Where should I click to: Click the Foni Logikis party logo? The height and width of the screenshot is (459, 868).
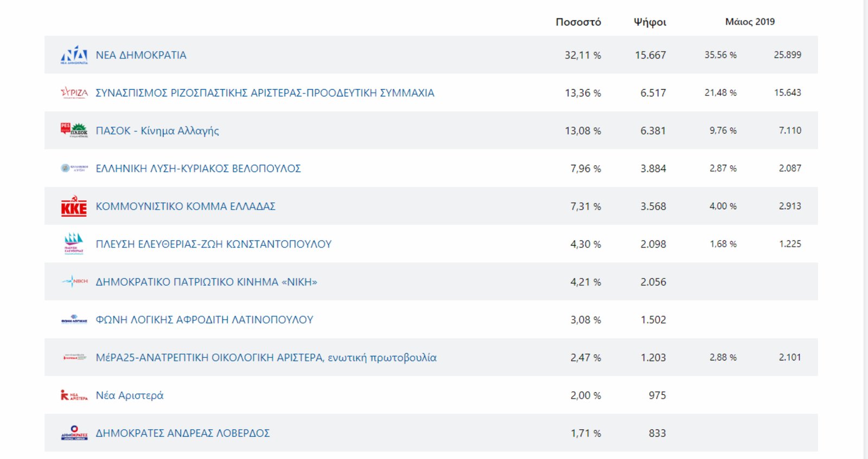pyautogui.click(x=74, y=320)
